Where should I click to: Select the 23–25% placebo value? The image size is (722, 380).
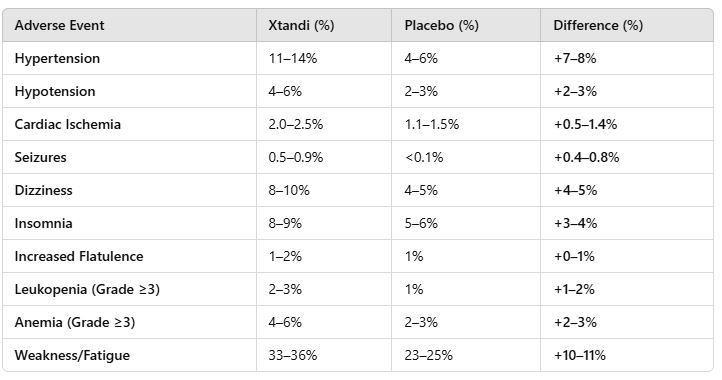[429, 355]
